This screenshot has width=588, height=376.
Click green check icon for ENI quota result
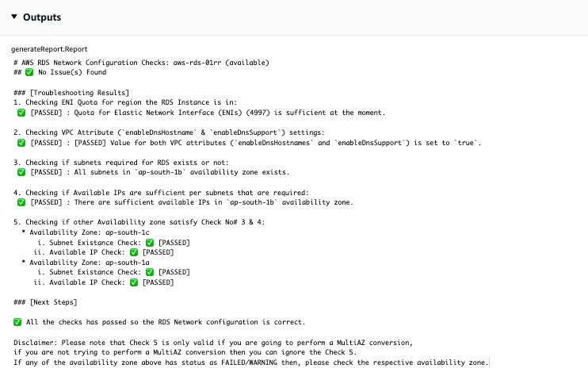tap(21, 113)
